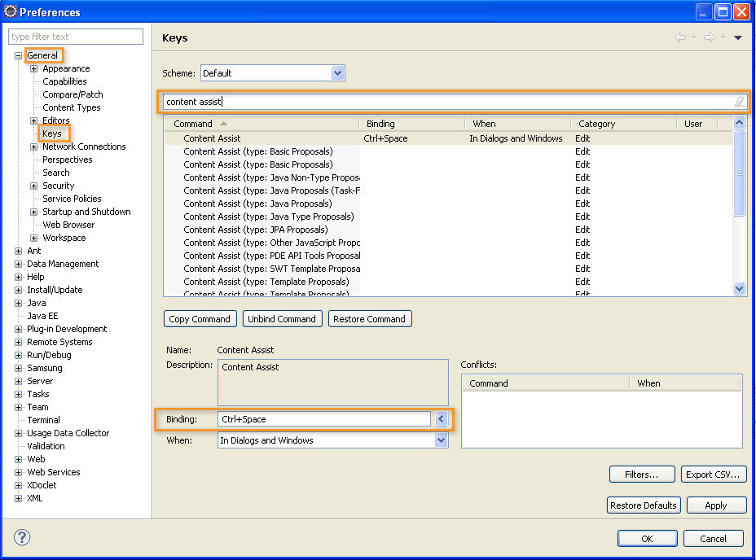Click the Export CSV button
The width and height of the screenshot is (756, 560).
coord(714,474)
